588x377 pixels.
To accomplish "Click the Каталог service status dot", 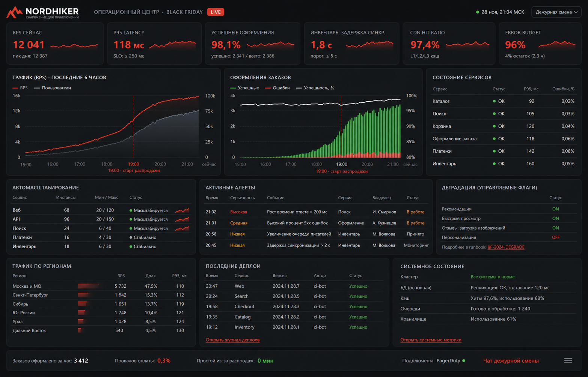I will [x=494, y=101].
